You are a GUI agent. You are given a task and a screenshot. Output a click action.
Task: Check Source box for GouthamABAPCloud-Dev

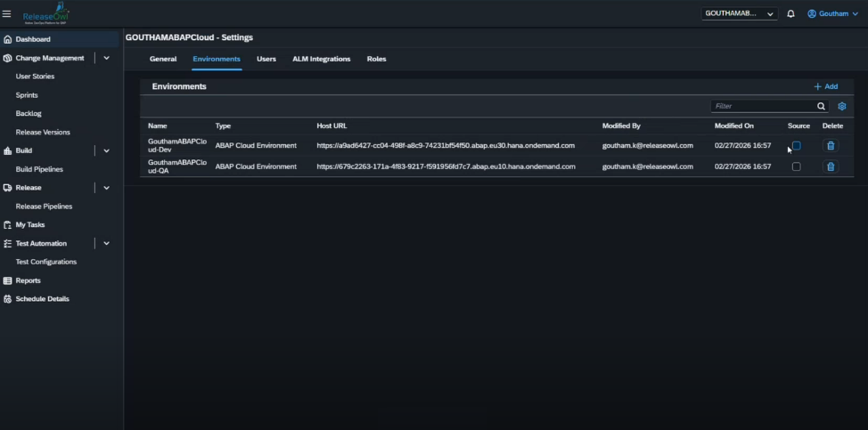click(x=797, y=146)
